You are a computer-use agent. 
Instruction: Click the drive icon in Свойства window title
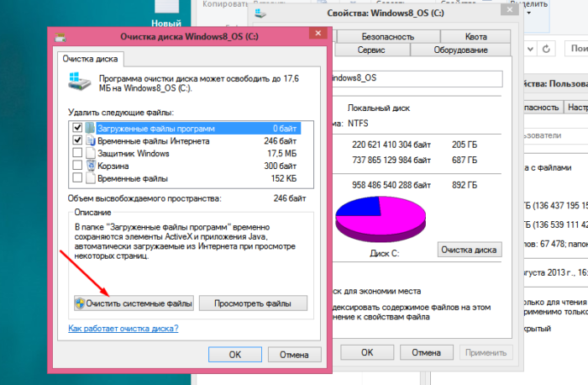pos(260,13)
